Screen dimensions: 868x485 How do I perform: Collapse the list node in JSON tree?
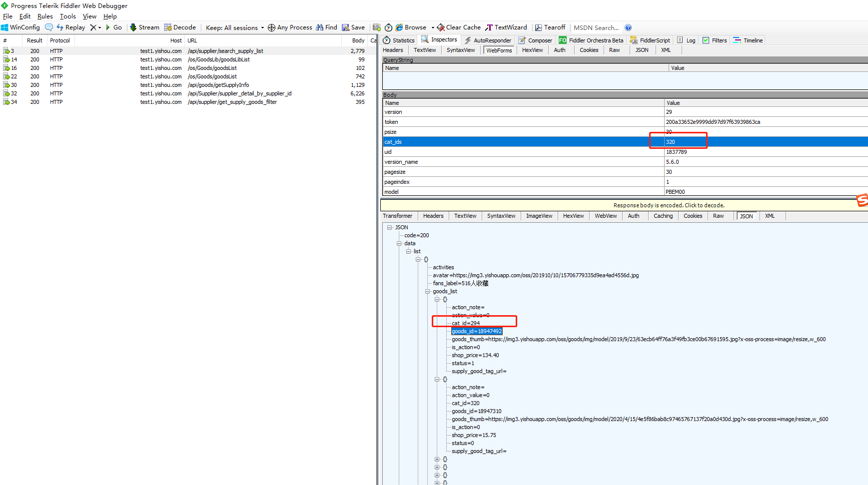(x=408, y=251)
